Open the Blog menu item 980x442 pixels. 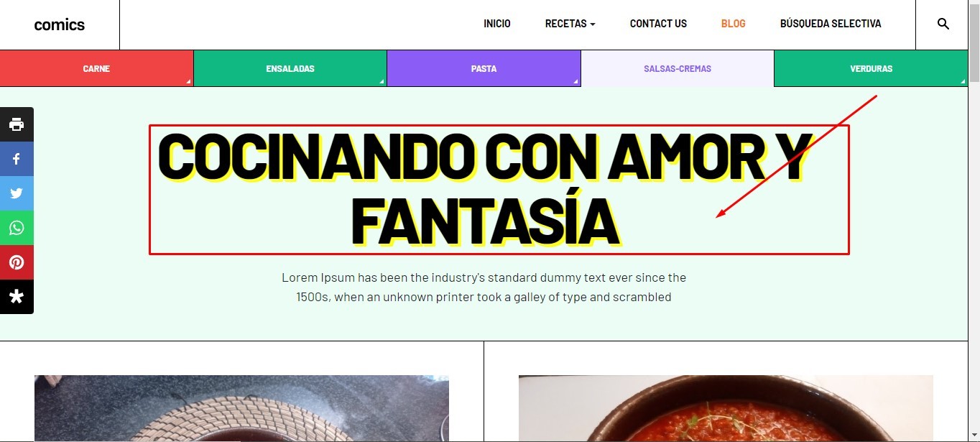tap(734, 24)
